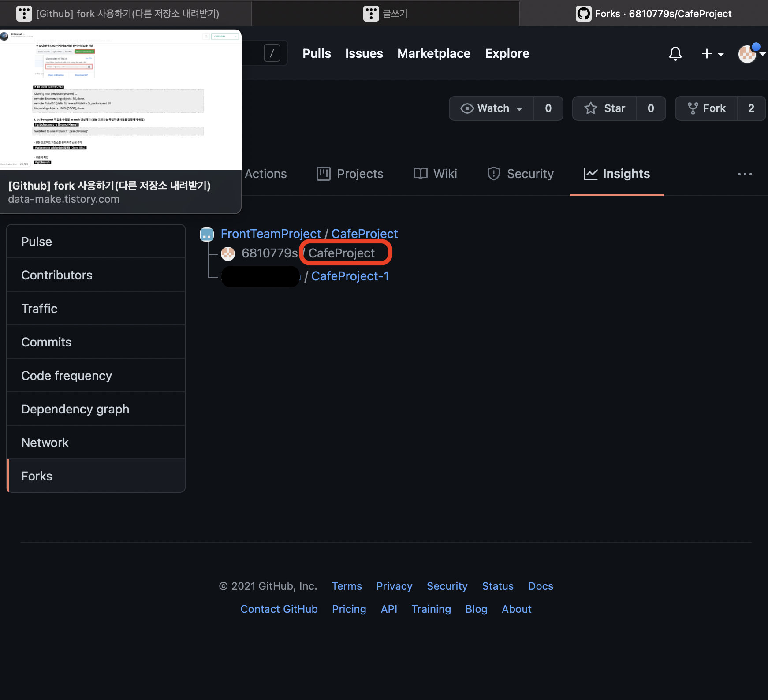768x700 pixels.
Task: Open Contact GitHub footer link
Action: pyautogui.click(x=279, y=609)
